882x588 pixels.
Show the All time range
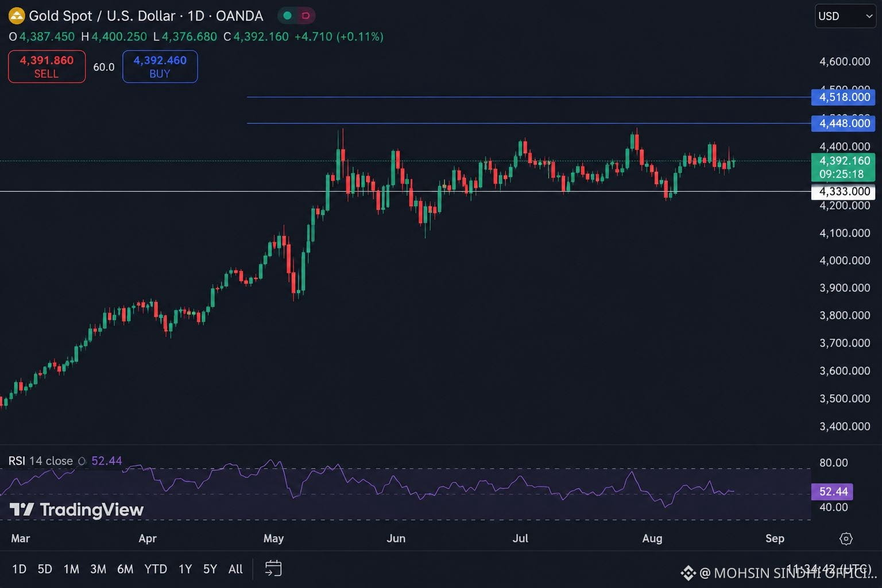pos(235,569)
